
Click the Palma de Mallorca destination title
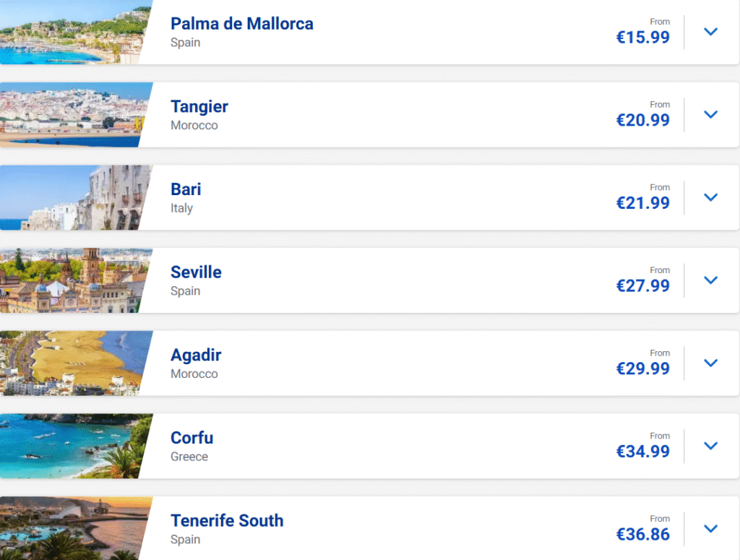[241, 24]
